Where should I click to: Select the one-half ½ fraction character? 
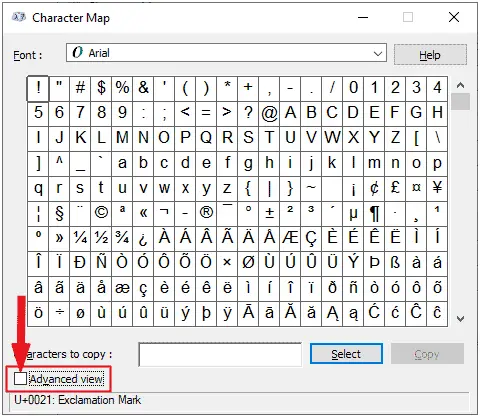[101, 238]
